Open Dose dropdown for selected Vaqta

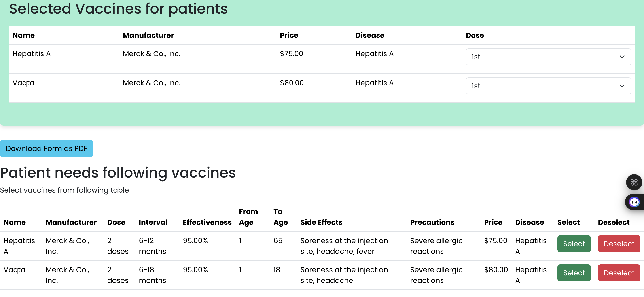point(548,86)
